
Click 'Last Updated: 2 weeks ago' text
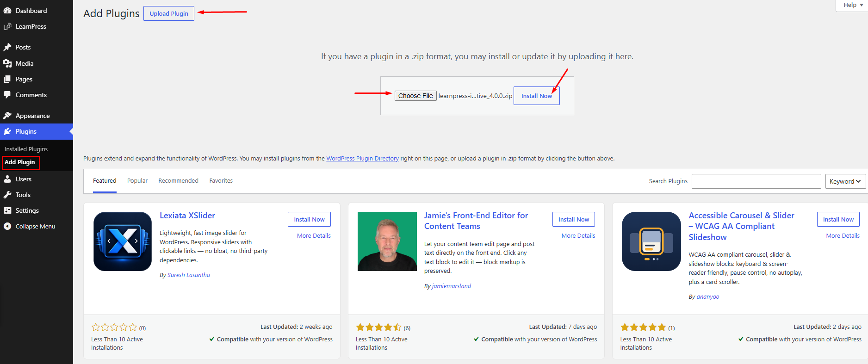click(x=297, y=327)
